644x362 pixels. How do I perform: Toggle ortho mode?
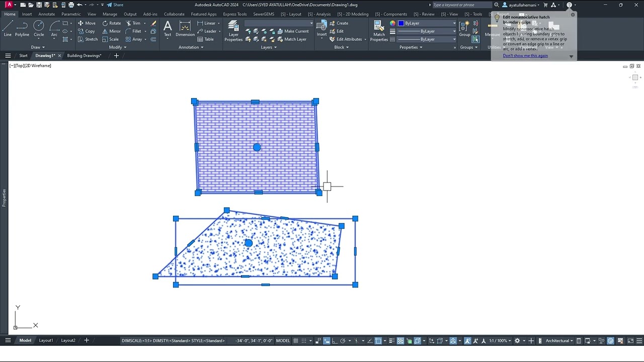tap(334, 340)
